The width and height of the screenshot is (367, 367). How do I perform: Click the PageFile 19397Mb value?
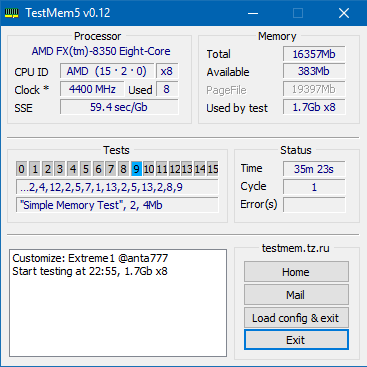314,89
